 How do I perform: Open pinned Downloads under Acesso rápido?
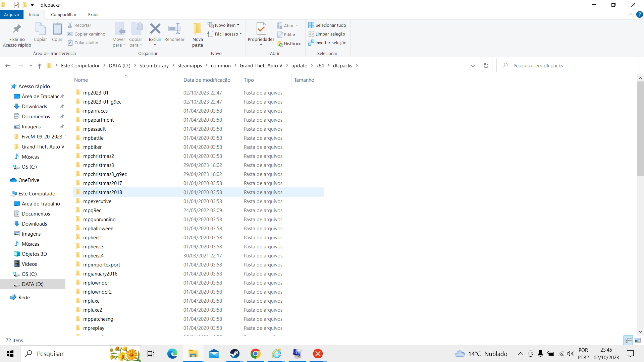click(x=34, y=107)
